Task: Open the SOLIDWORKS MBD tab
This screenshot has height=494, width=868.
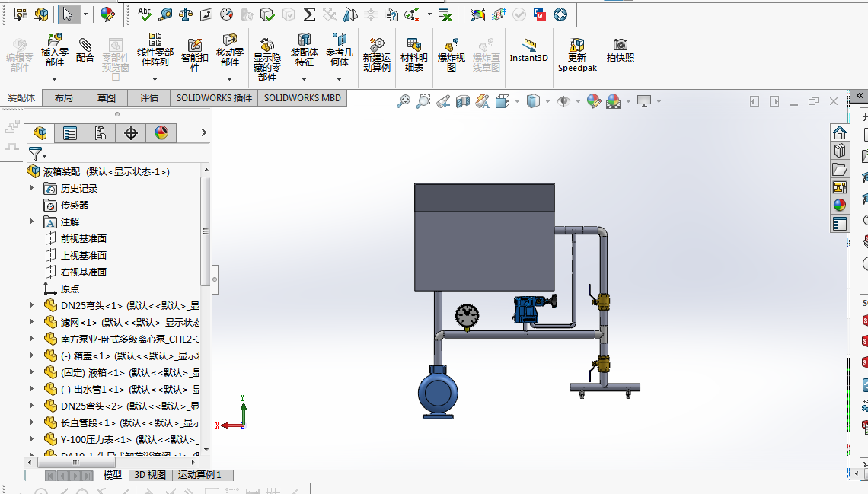Action: pos(302,98)
